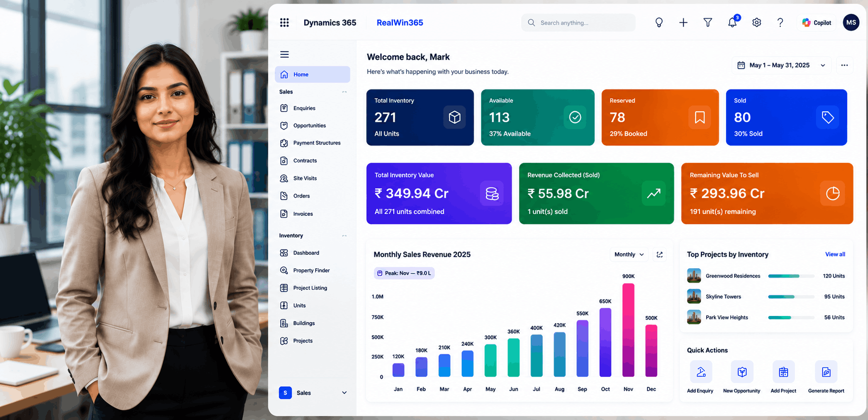Click the View all link

click(x=835, y=254)
